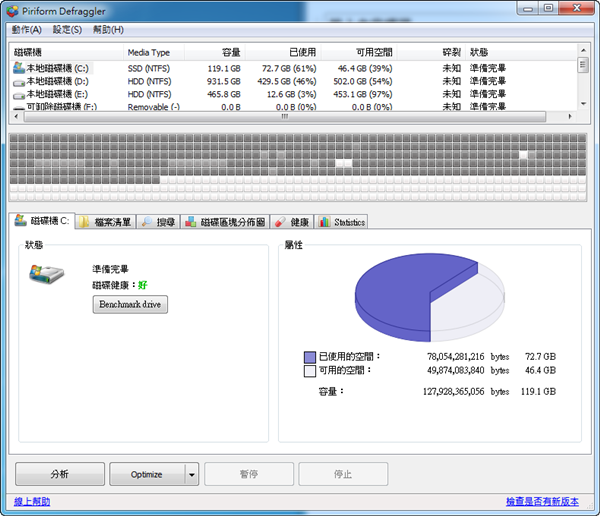The width and height of the screenshot is (600, 516).
Task: Click the disabled 暫停 button
Action: [x=249, y=474]
